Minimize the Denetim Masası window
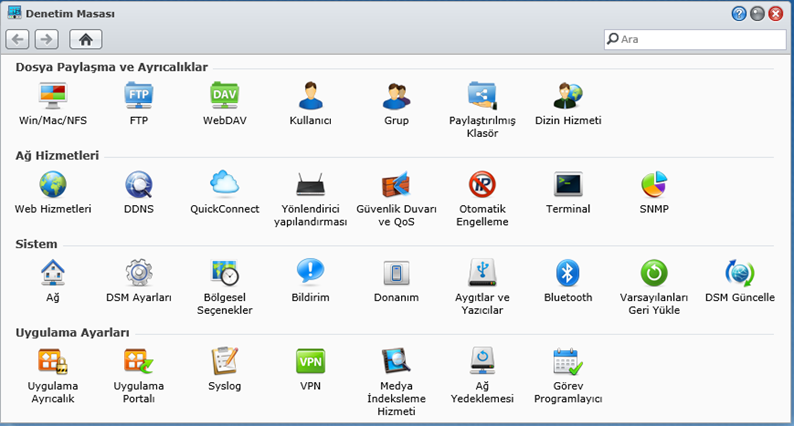 pyautogui.click(x=757, y=14)
